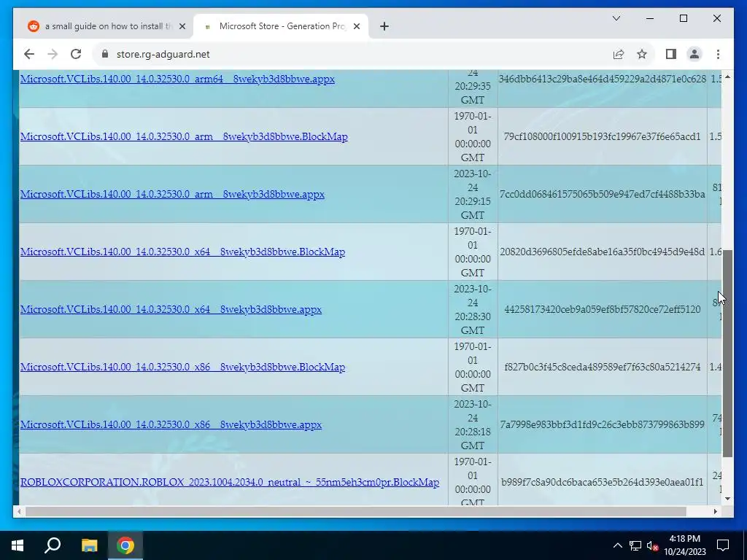The height and width of the screenshot is (560, 747).
Task: Select hash f827b0c3f45c8ceda489589ef7f63c80a5214274
Action: click(x=602, y=367)
